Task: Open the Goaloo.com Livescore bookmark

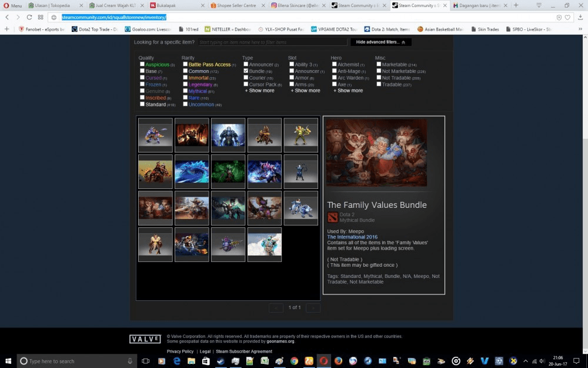Action: (148, 29)
